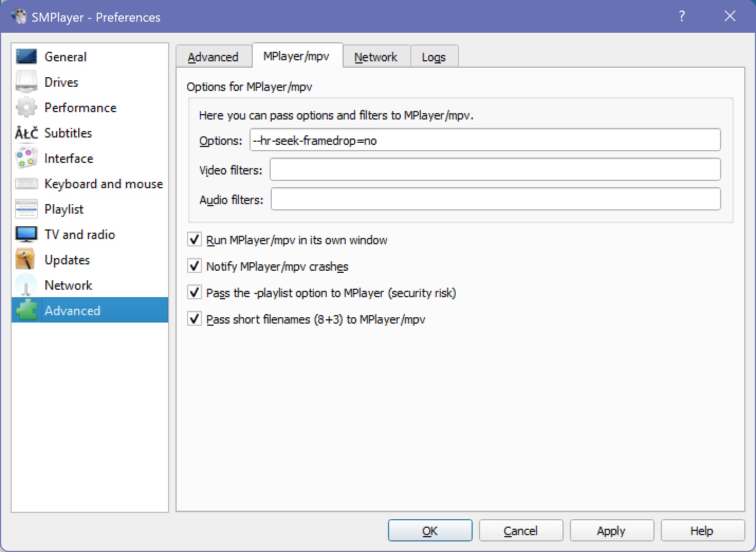The width and height of the screenshot is (756, 552).
Task: Click the Network antenna icon in sidebar
Action: pos(26,285)
